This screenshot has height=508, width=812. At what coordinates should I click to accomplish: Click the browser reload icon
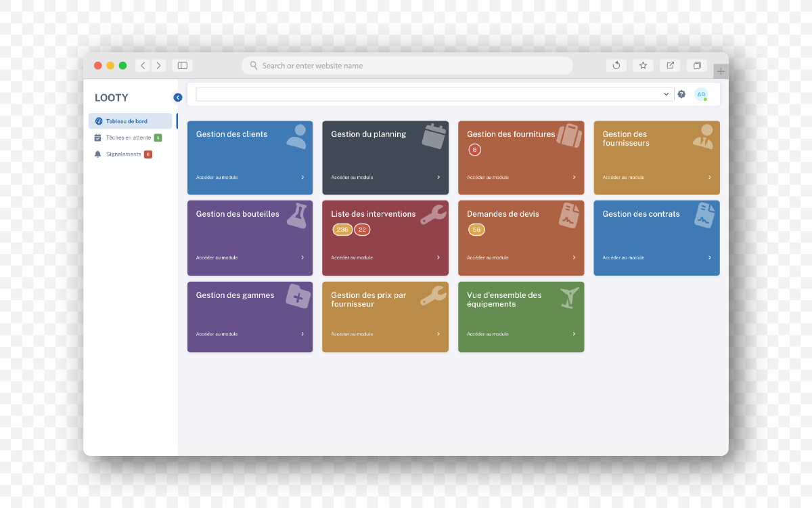(616, 66)
